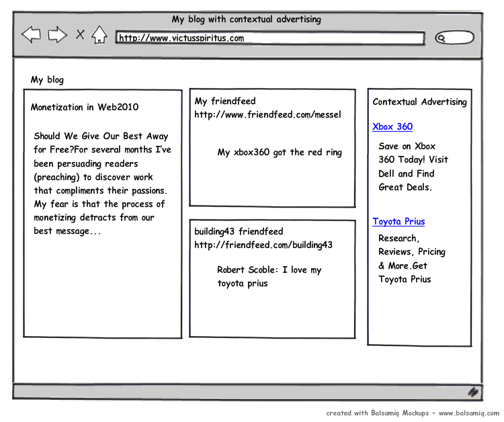
Task: Click 'Should We Give Our Best Away' text
Action: (x=101, y=136)
